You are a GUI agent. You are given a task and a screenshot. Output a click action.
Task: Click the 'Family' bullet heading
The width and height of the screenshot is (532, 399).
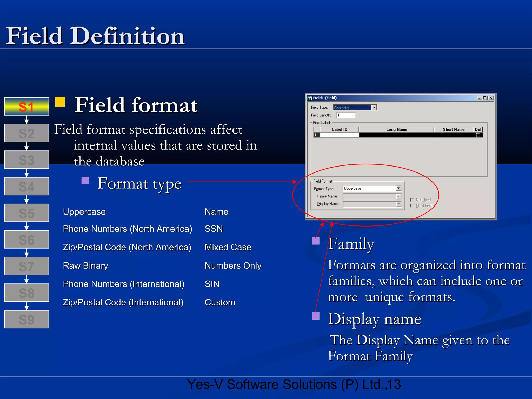point(351,244)
